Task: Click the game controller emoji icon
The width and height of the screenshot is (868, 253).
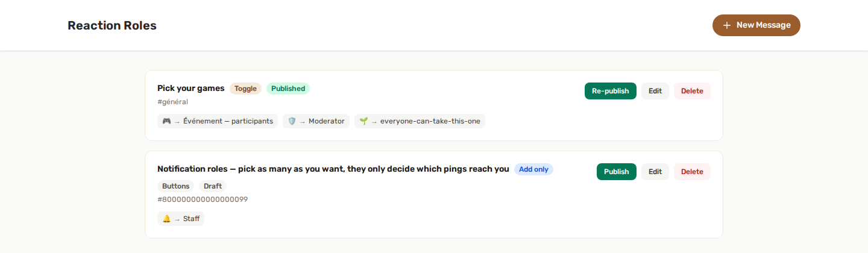Action: coord(167,121)
